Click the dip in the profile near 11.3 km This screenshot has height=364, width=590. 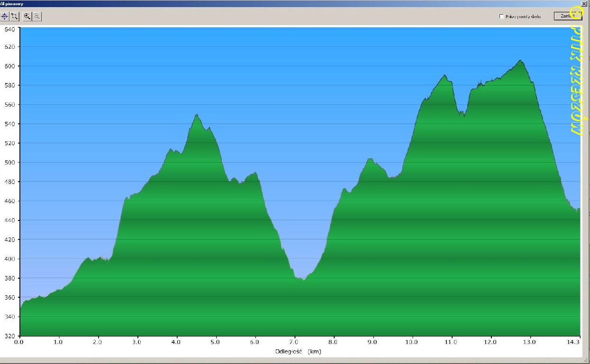463,115
